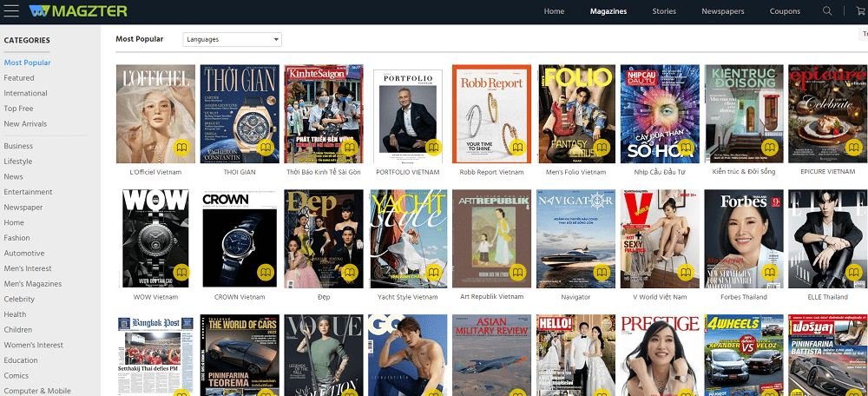The width and height of the screenshot is (868, 396).
Task: Select Most Popular category in sidebar
Action: coord(27,63)
